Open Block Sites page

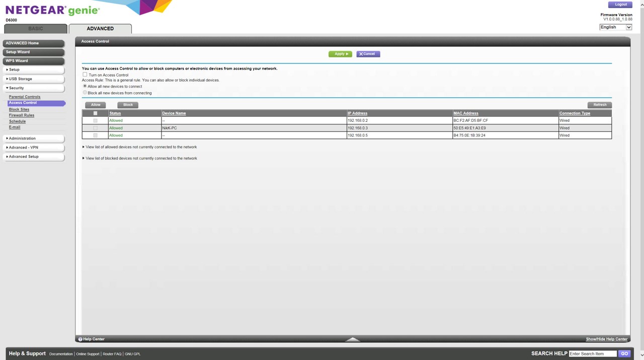click(19, 109)
